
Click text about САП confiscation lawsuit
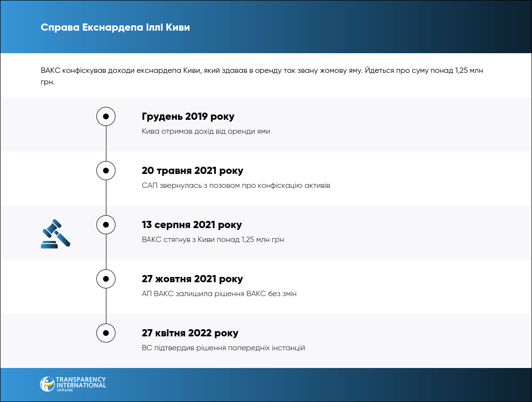pos(236,185)
